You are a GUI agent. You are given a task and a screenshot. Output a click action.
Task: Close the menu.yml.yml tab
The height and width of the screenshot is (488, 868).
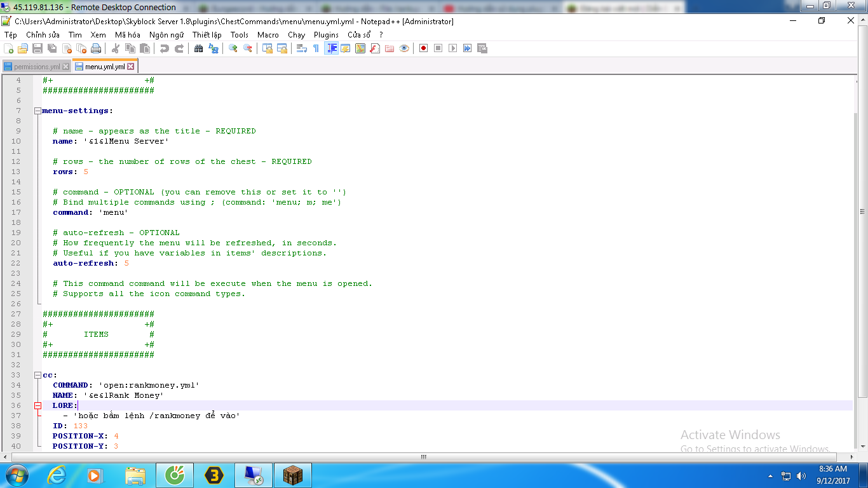[131, 67]
